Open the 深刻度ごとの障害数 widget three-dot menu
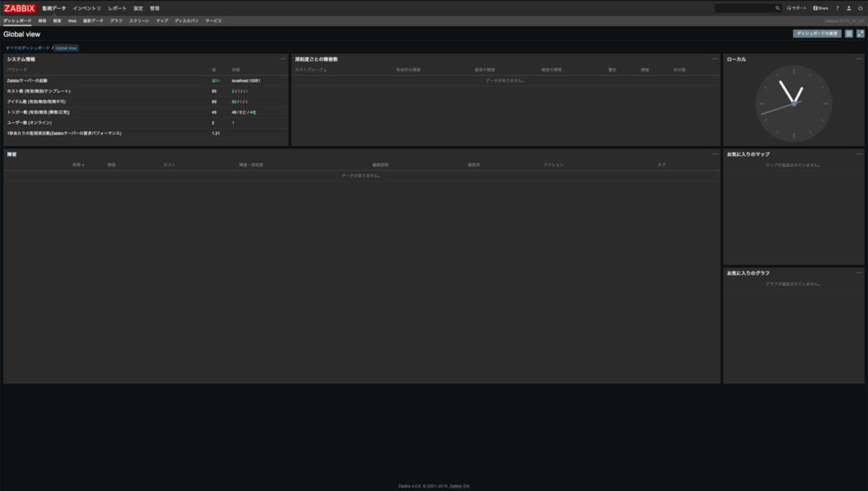Viewport: 868px width, 491px height. (x=715, y=59)
